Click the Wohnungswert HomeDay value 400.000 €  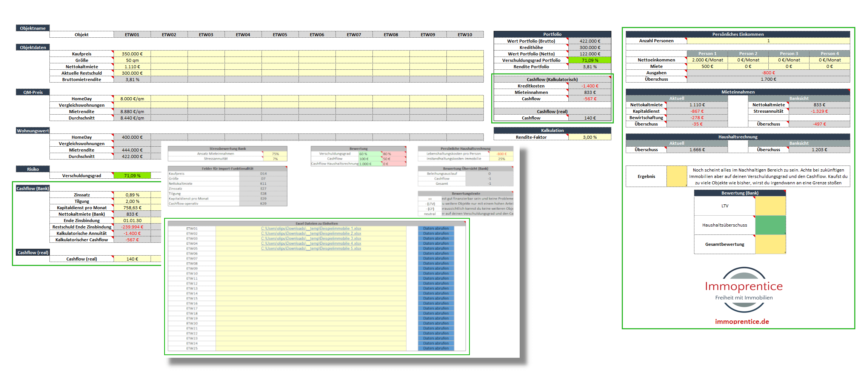(132, 137)
